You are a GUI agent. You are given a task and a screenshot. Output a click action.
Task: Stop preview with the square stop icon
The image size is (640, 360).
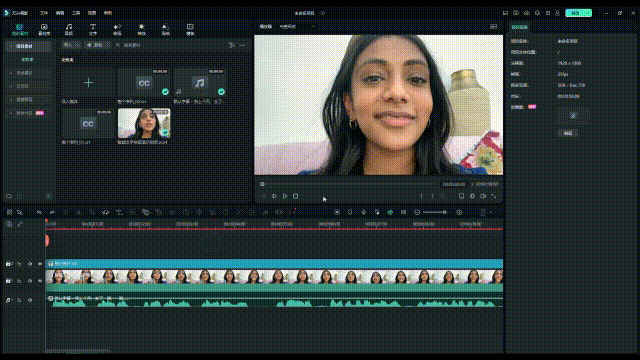click(296, 196)
